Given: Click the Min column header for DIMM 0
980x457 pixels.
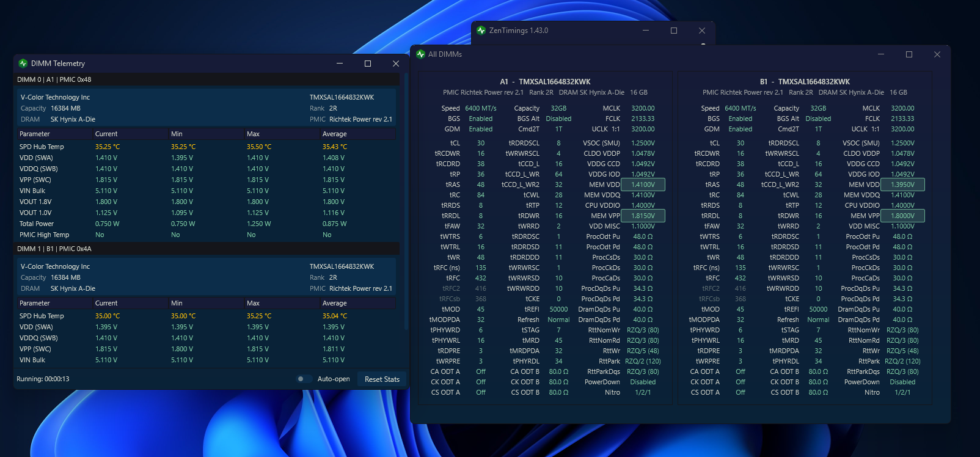Looking at the screenshot, I should point(207,134).
